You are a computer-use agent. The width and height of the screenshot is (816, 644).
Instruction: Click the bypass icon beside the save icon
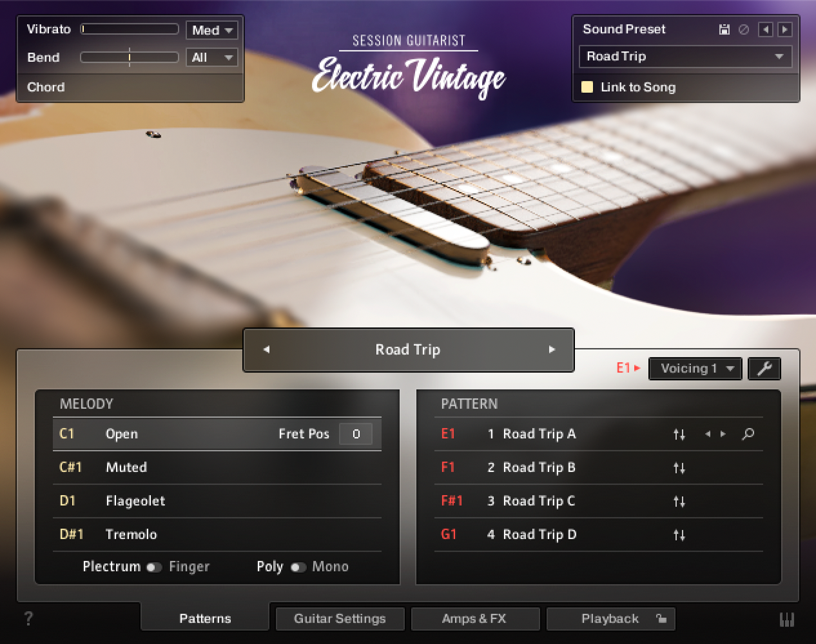744,29
